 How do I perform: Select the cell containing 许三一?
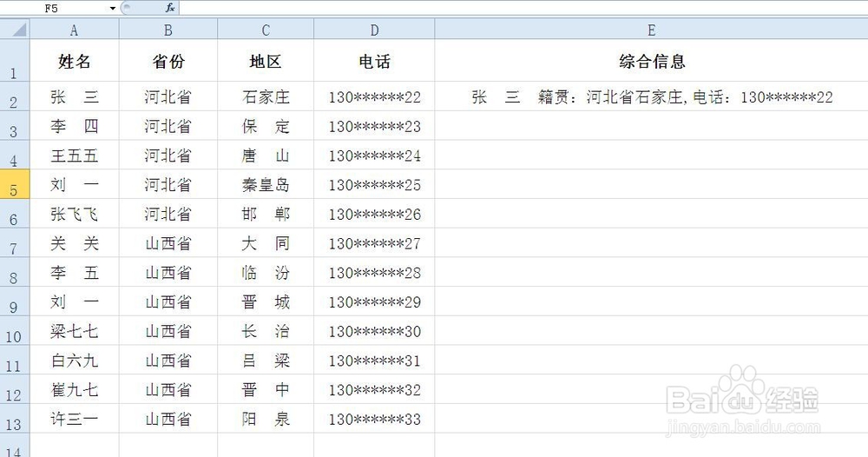point(74,419)
